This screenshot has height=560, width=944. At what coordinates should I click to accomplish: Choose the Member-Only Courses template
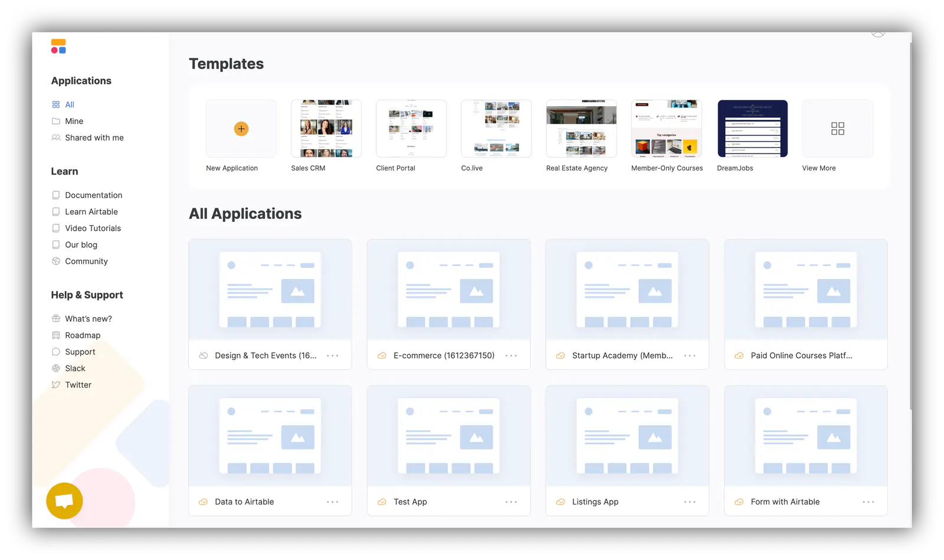667,129
